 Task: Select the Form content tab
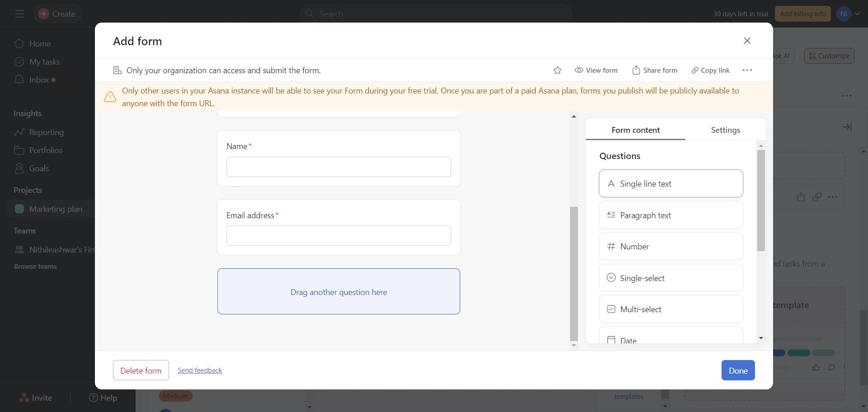pos(635,130)
